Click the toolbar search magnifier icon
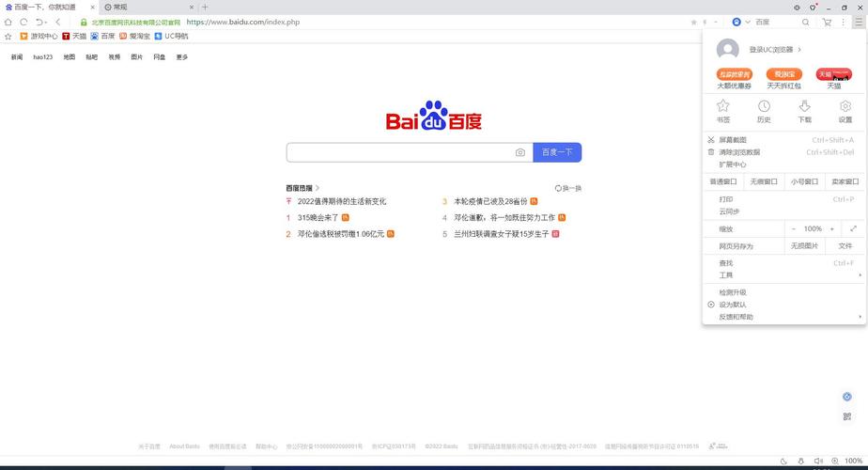868x470 pixels. [x=805, y=23]
